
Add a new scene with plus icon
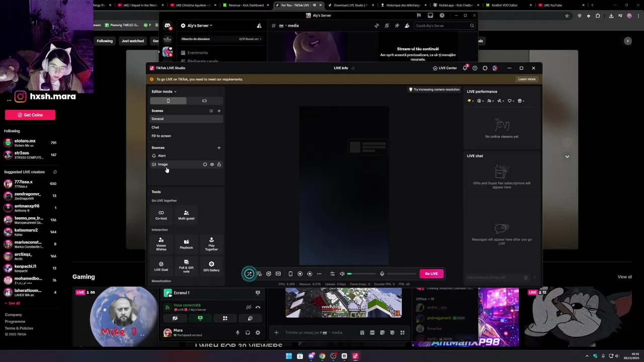[219, 111]
